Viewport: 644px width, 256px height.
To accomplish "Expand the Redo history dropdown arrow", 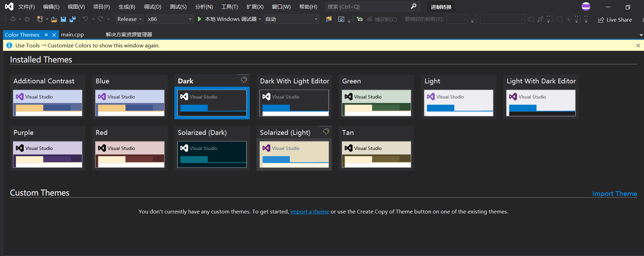I will [109, 19].
